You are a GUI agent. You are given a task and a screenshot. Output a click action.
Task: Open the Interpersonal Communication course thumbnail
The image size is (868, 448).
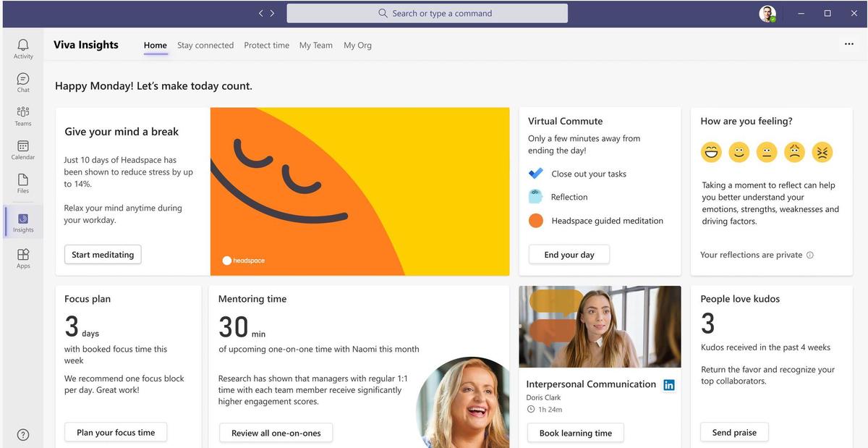600,326
